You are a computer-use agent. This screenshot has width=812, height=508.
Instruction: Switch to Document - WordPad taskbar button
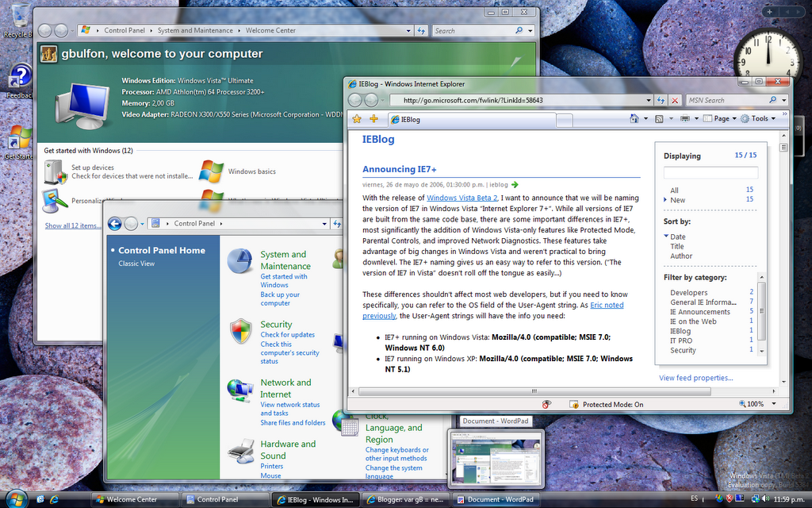[x=496, y=500]
